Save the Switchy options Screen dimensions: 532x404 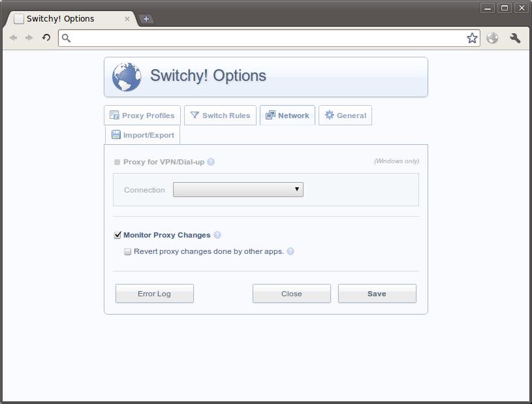tap(377, 294)
